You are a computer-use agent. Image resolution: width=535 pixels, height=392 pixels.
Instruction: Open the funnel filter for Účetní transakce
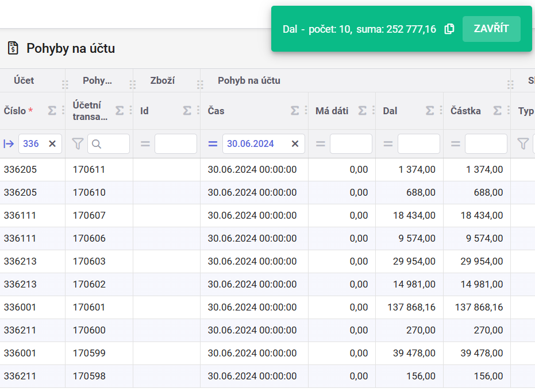click(x=78, y=144)
